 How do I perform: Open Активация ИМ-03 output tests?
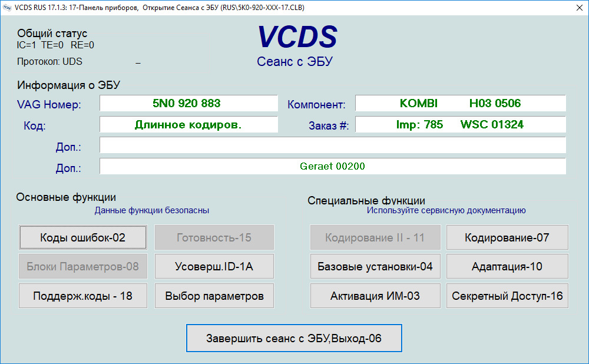coord(375,296)
